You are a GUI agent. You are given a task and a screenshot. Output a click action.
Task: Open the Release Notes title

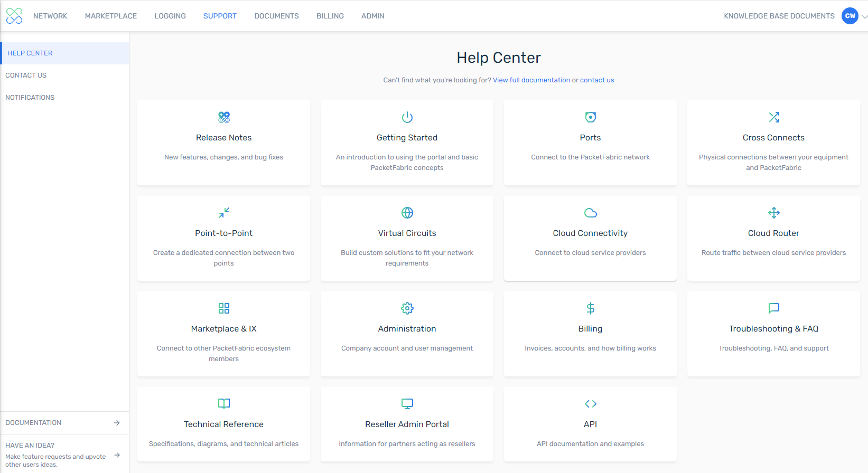point(224,138)
